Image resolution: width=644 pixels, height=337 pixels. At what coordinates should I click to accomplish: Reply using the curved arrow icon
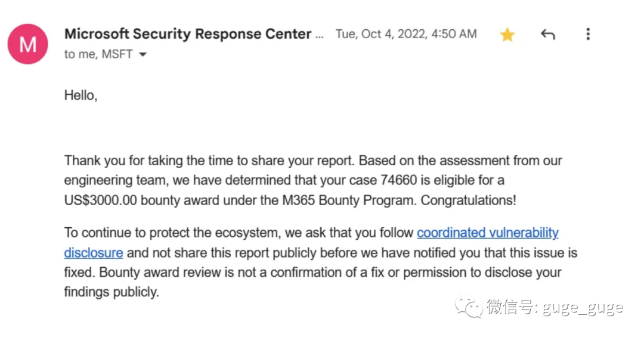click(x=547, y=35)
